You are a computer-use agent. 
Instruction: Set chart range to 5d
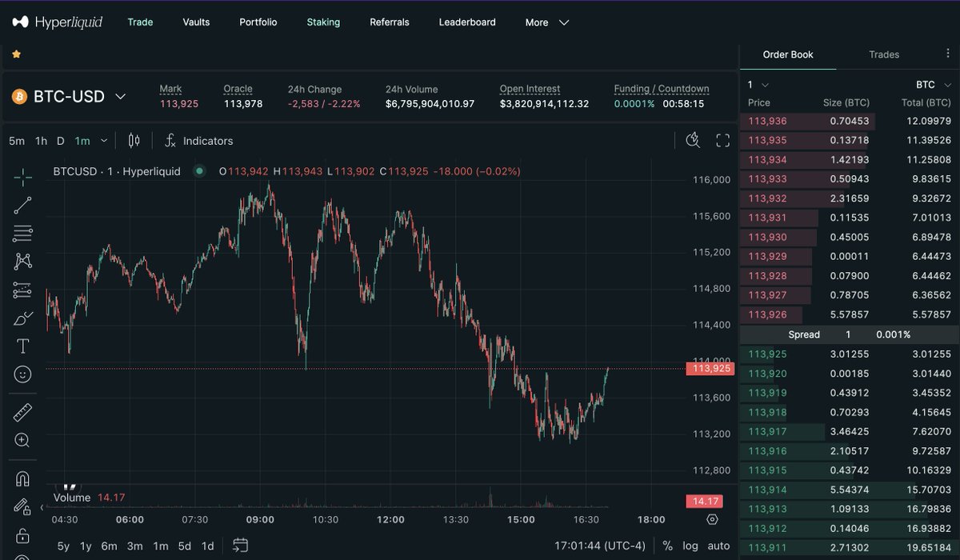(184, 546)
